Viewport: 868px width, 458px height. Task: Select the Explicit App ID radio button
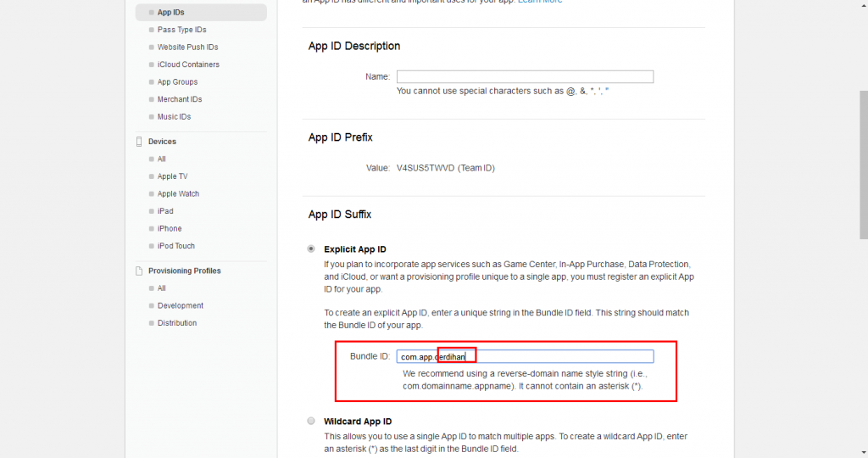312,249
